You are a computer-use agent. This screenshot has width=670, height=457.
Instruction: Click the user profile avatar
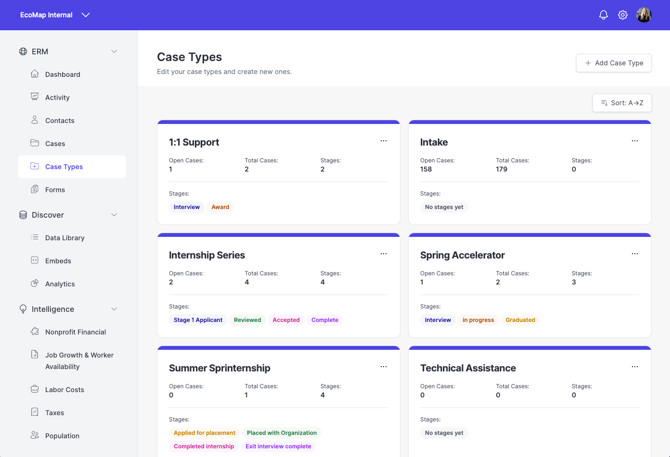pos(644,15)
